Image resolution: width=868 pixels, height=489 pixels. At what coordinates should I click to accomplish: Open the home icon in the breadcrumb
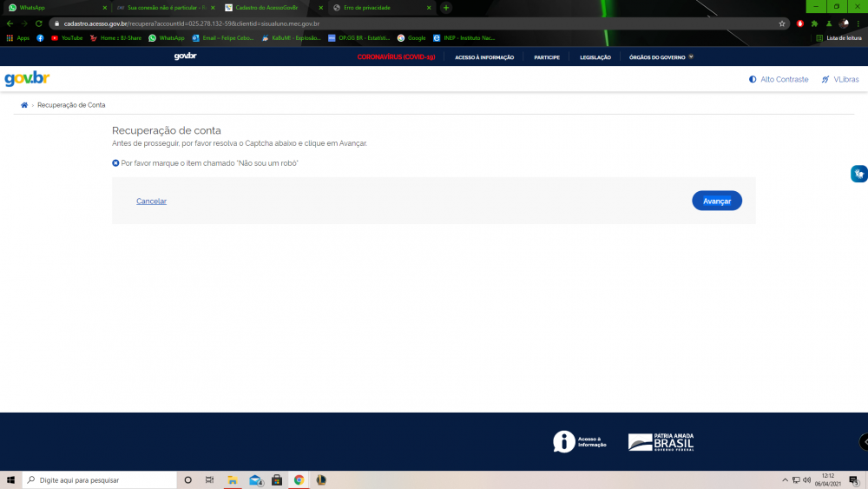coord(24,105)
